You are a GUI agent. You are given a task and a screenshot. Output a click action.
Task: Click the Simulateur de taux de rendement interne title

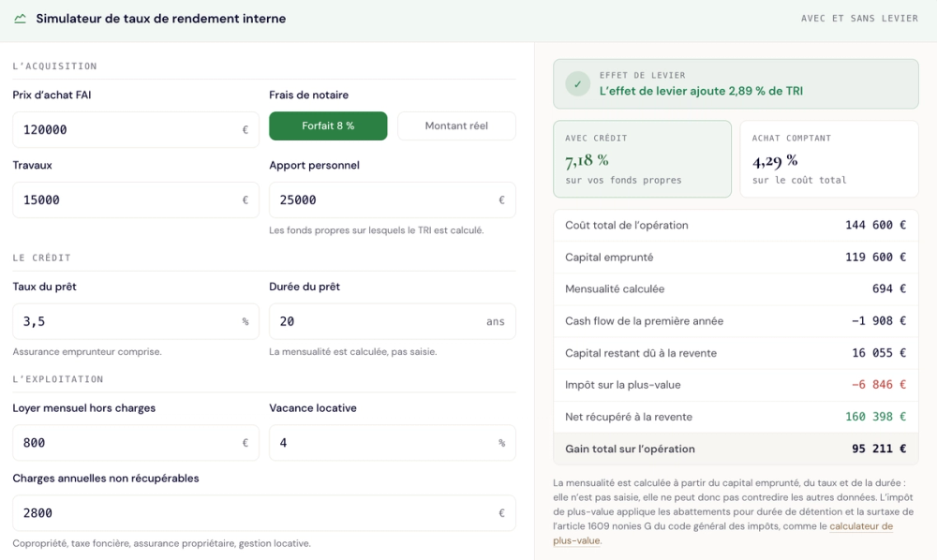[x=161, y=19]
